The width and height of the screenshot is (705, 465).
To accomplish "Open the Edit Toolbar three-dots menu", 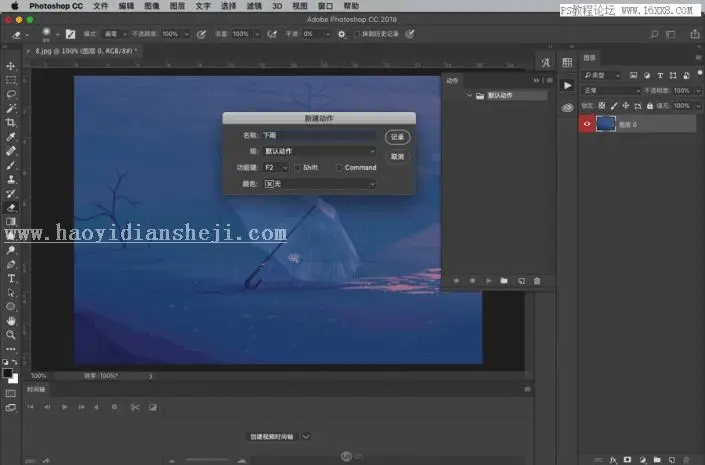I will coord(11,349).
